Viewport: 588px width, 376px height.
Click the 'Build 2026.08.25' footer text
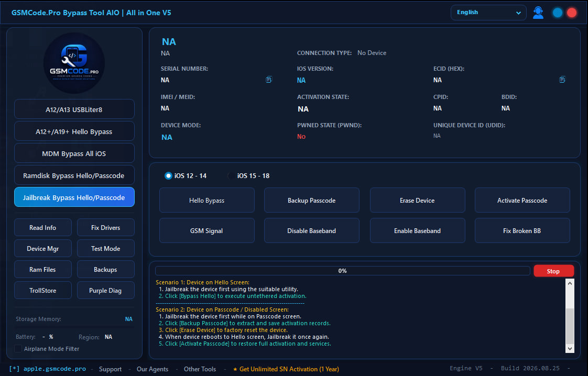click(x=530, y=368)
